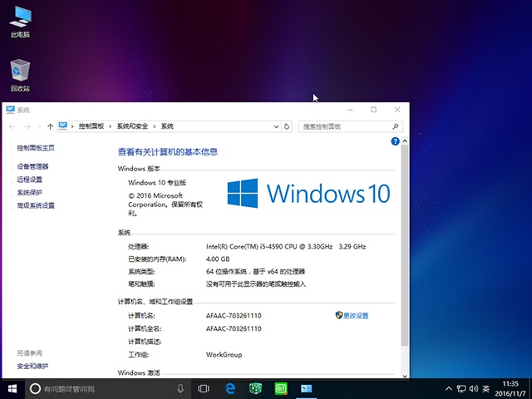The image size is (532, 399).
Task: Select 控制面板 in the breadcrumb path
Action: 91,126
